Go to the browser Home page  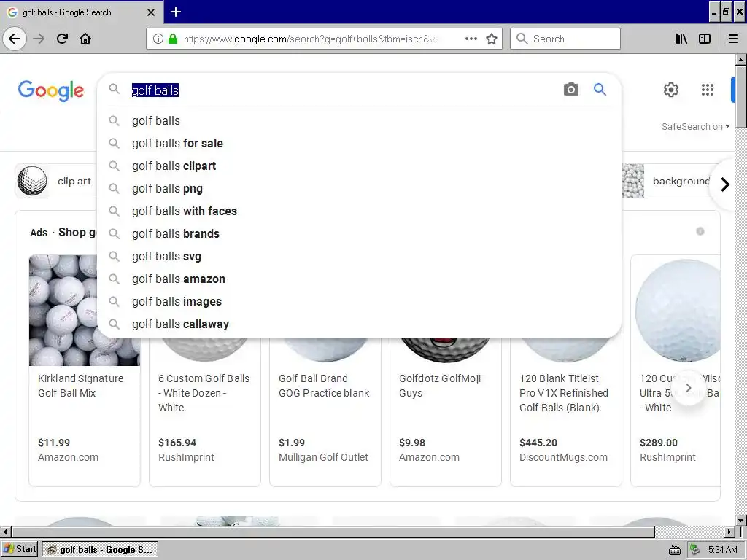85,39
